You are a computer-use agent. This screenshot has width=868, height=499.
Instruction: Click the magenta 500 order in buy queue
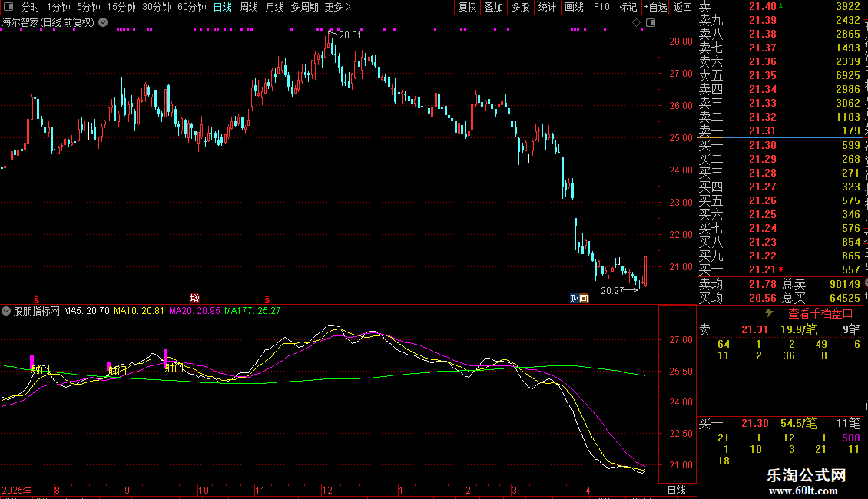pos(851,438)
